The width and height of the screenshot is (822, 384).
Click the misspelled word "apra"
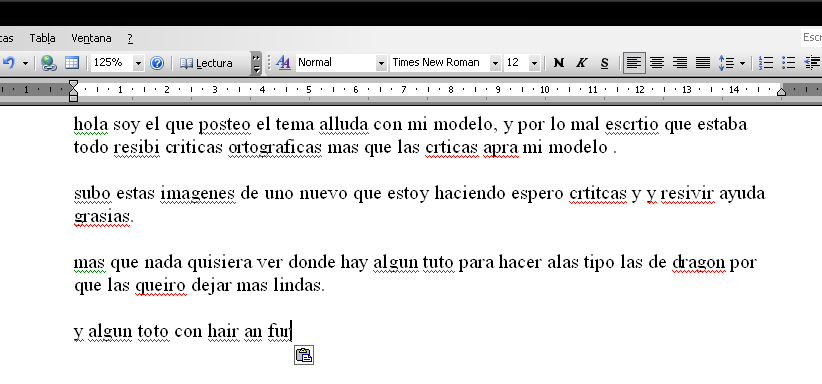click(x=501, y=148)
